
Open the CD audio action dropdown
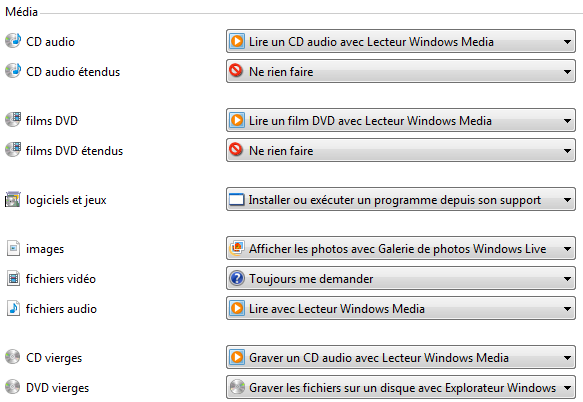401,41
